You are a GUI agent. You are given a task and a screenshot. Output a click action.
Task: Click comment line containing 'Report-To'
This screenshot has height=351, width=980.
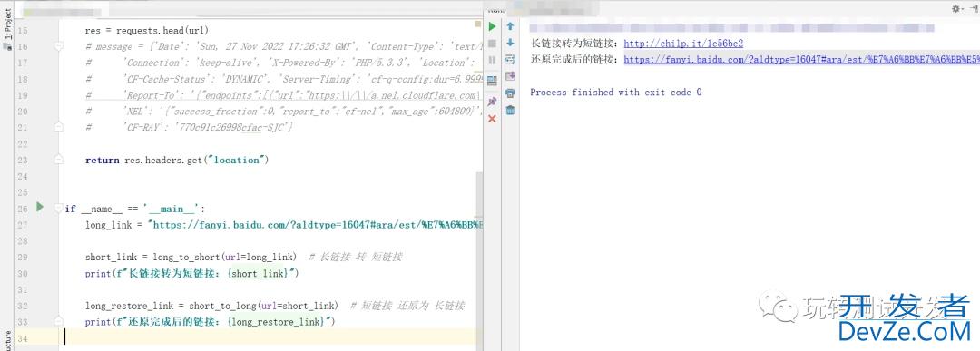[x=284, y=95]
